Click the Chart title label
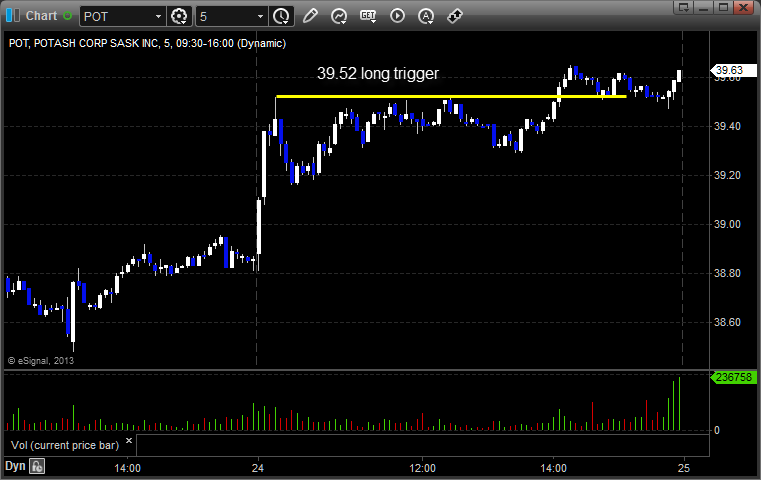 (41, 16)
